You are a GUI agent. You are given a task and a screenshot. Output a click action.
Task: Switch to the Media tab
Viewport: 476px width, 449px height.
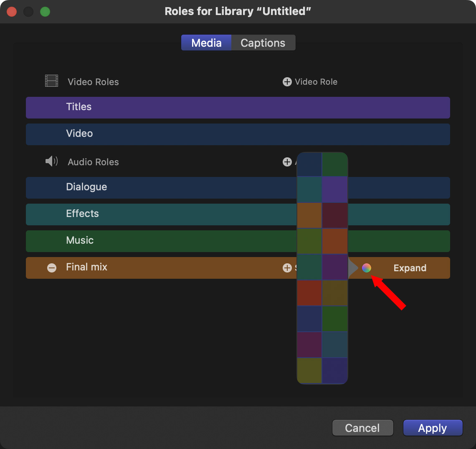point(206,43)
